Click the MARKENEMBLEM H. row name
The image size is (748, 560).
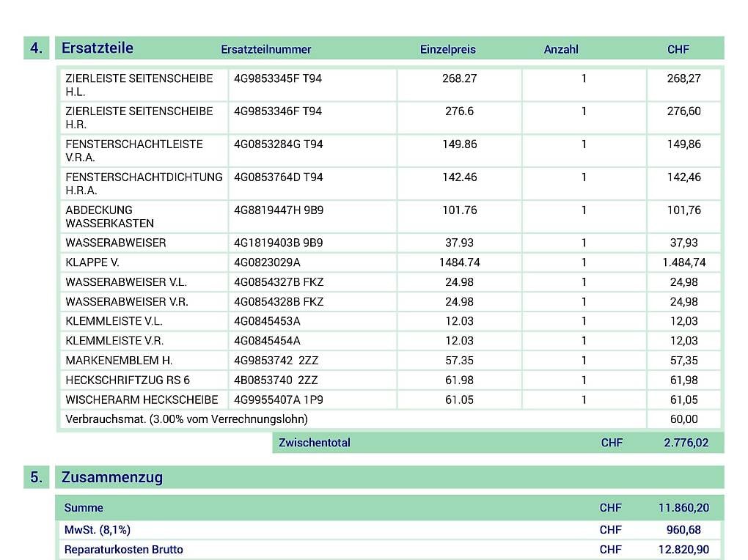click(x=119, y=360)
